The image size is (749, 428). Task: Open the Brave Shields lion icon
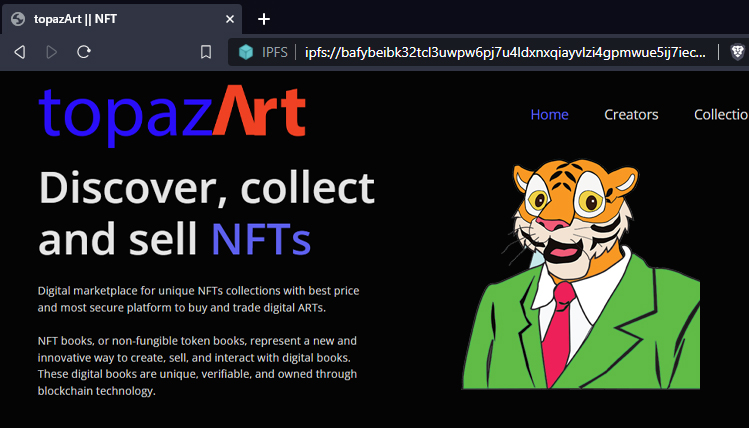click(x=738, y=52)
